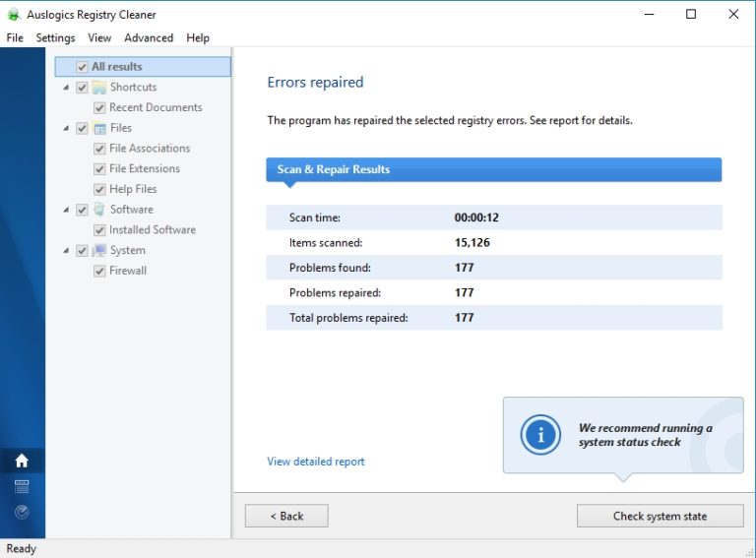Click the Shortcuts folder icon
Screen dimensions: 756x558
(x=99, y=88)
